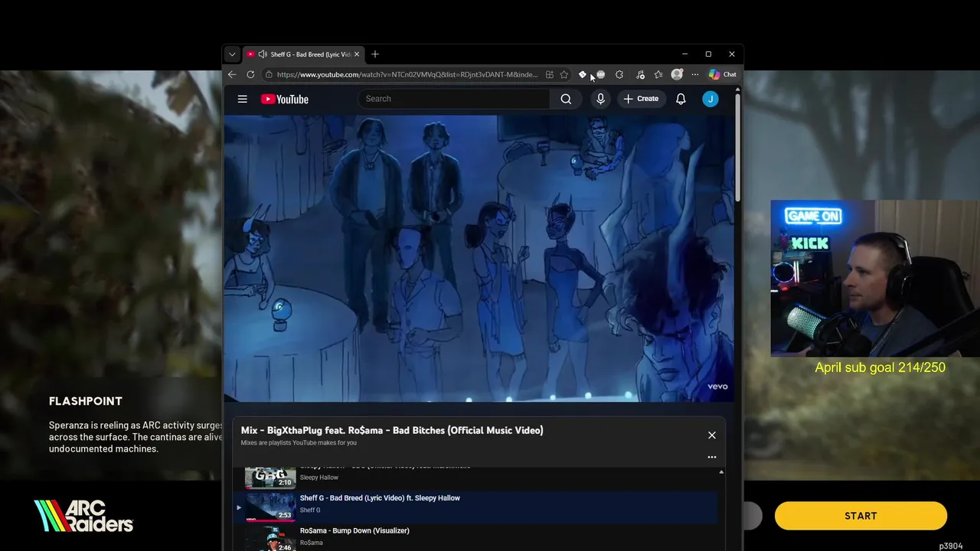Add this page to favorites star
Screen dimensions: 980x551
pos(564,74)
